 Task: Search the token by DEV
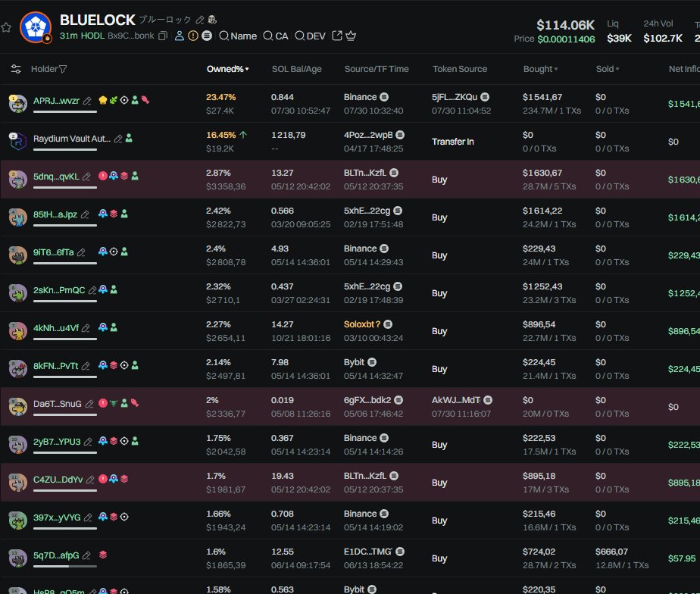click(x=311, y=36)
